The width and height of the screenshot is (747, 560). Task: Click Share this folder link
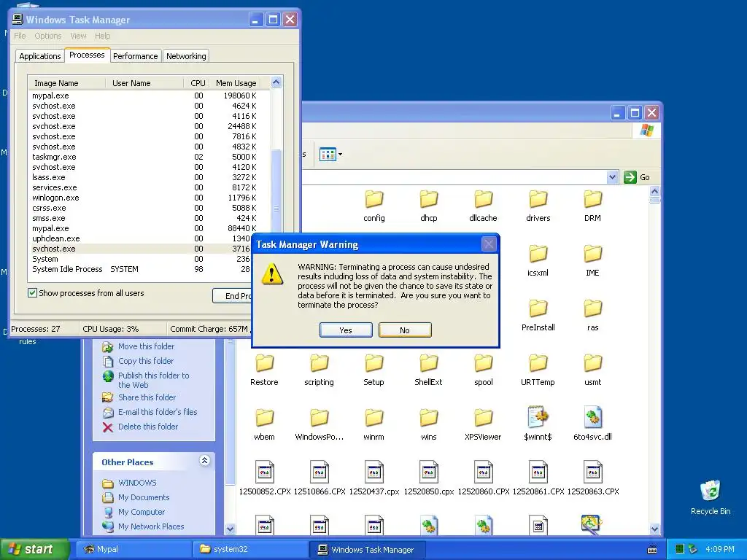pos(147,397)
